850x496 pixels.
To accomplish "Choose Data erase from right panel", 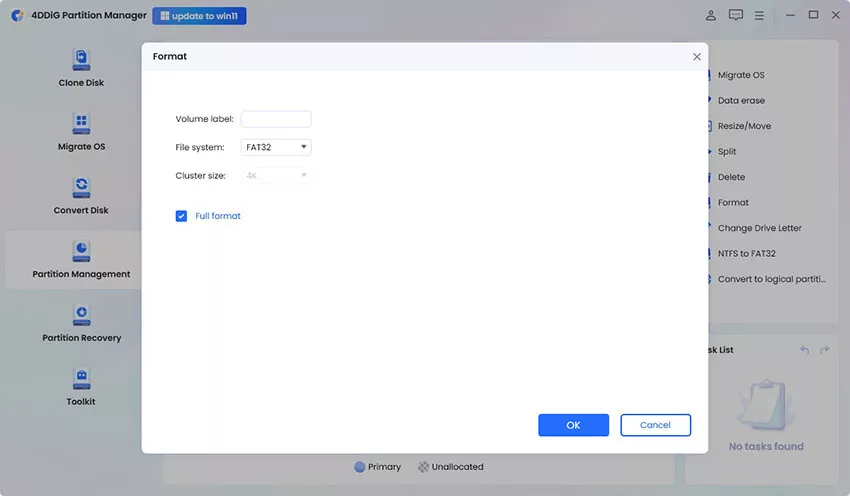I will [741, 101].
